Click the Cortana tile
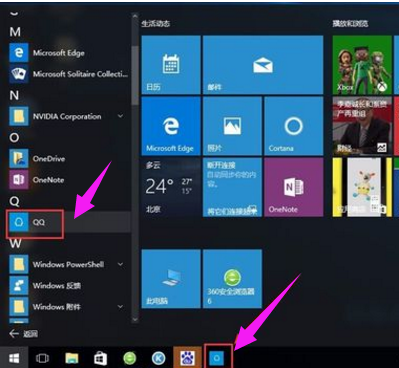399x368 pixels. coord(294,126)
